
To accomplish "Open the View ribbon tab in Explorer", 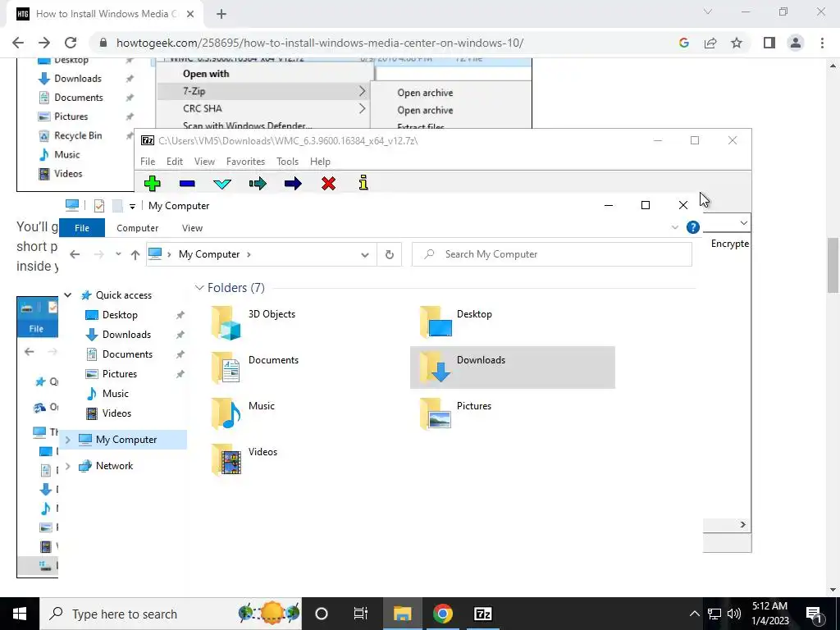I will [x=192, y=228].
